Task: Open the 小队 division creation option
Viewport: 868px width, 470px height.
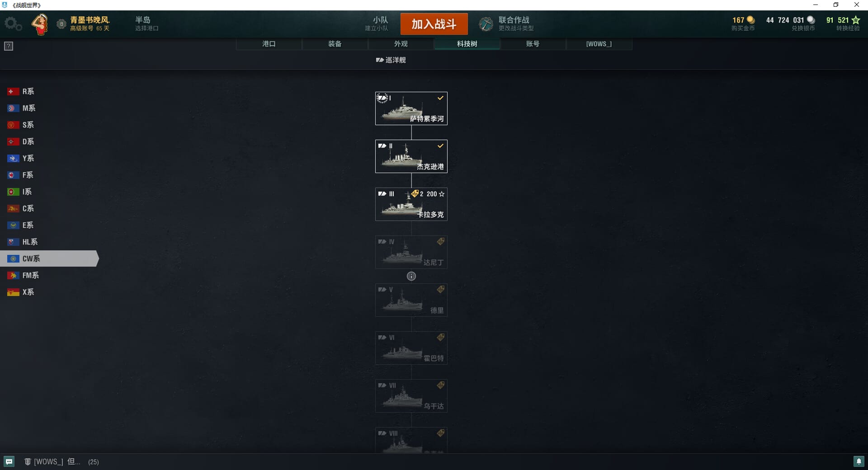Action: point(377,24)
